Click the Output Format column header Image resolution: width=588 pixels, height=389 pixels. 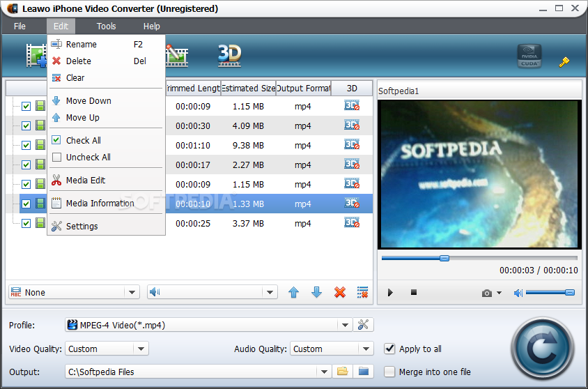point(303,88)
